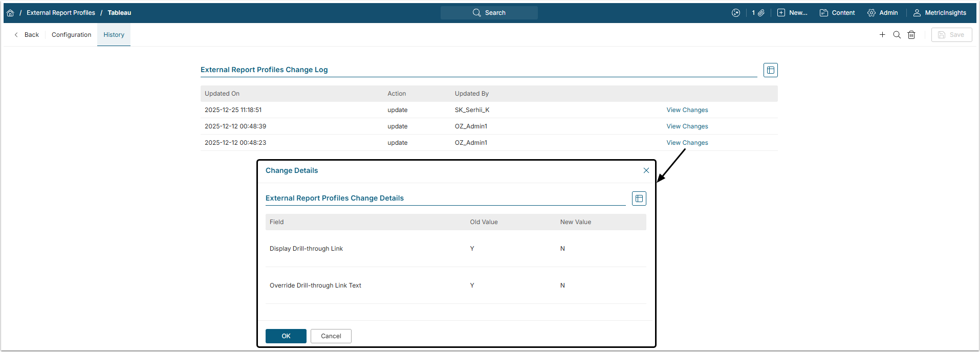Open the Content menu
The width and height of the screenshot is (980, 352).
837,13
